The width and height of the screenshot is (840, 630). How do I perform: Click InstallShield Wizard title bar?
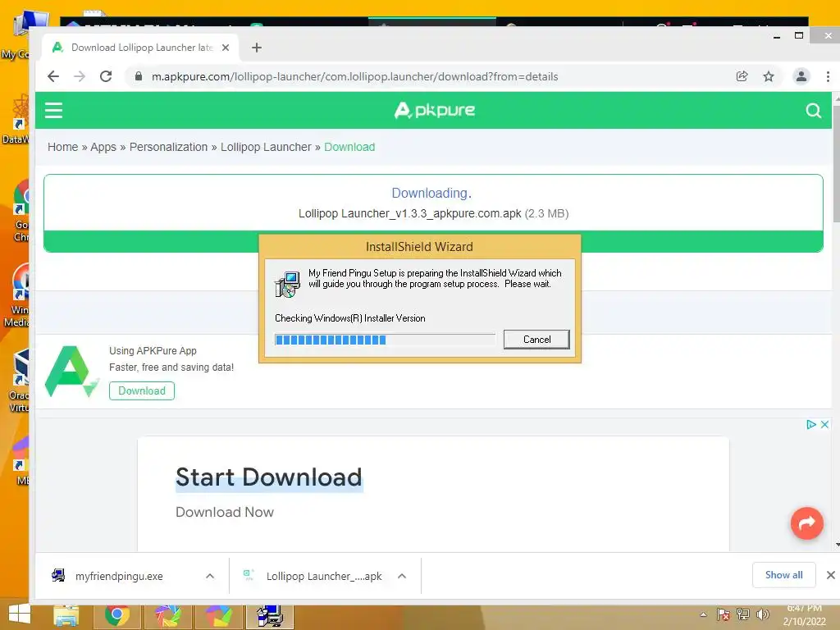(419, 246)
